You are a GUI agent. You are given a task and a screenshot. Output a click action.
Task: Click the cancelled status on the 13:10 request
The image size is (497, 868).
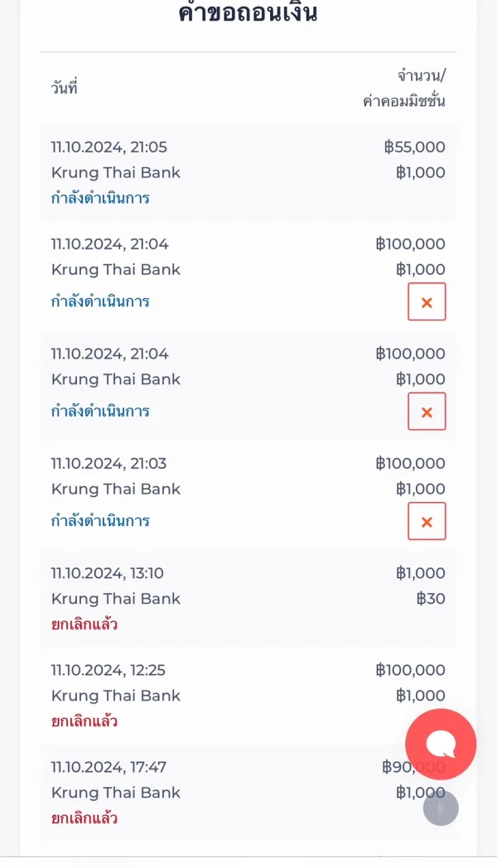pyautogui.click(x=84, y=624)
